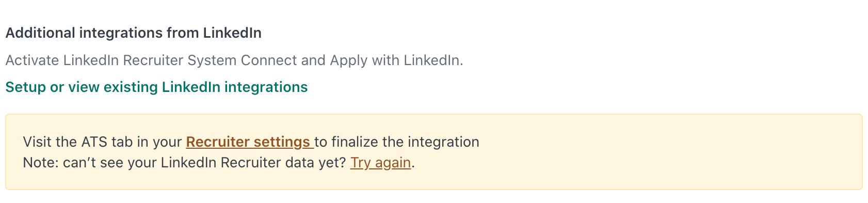Click the 'to finalize the integration' text
The height and width of the screenshot is (203, 868).
[397, 142]
